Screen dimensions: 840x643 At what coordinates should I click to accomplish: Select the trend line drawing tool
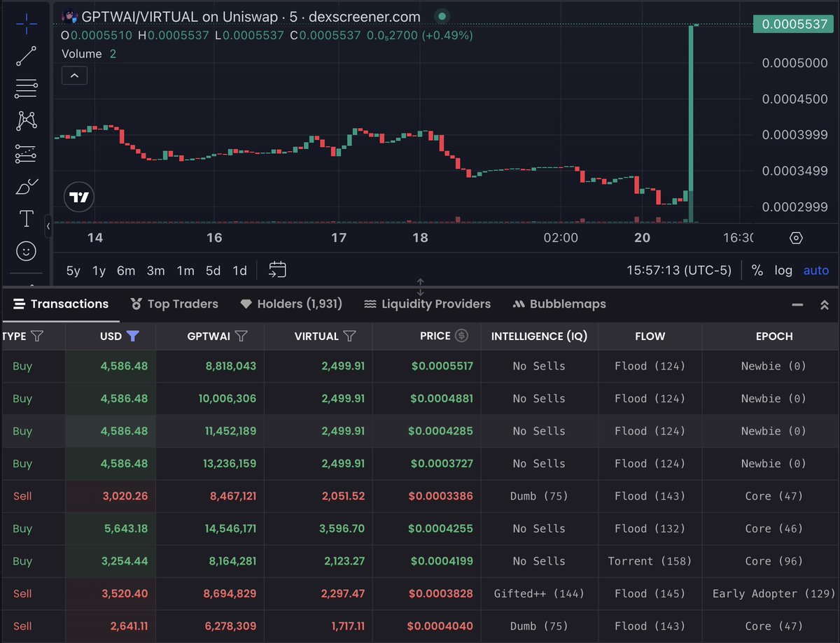pyautogui.click(x=27, y=56)
